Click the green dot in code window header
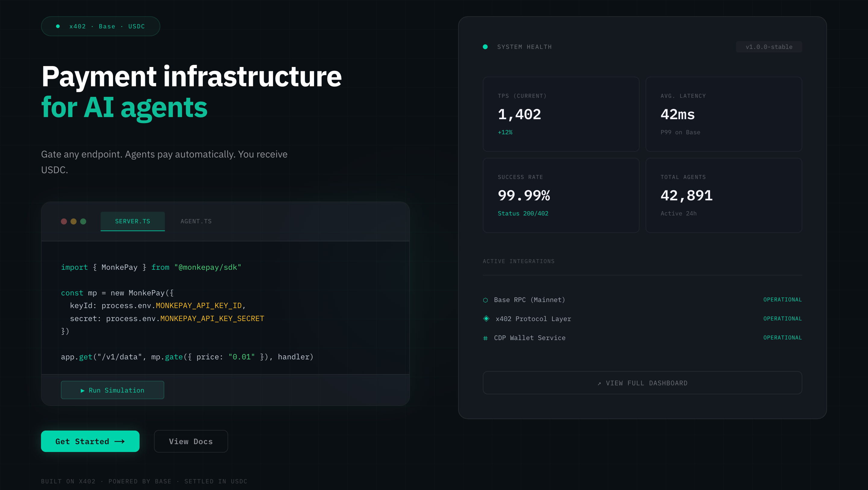This screenshot has width=868, height=490. 83,221
